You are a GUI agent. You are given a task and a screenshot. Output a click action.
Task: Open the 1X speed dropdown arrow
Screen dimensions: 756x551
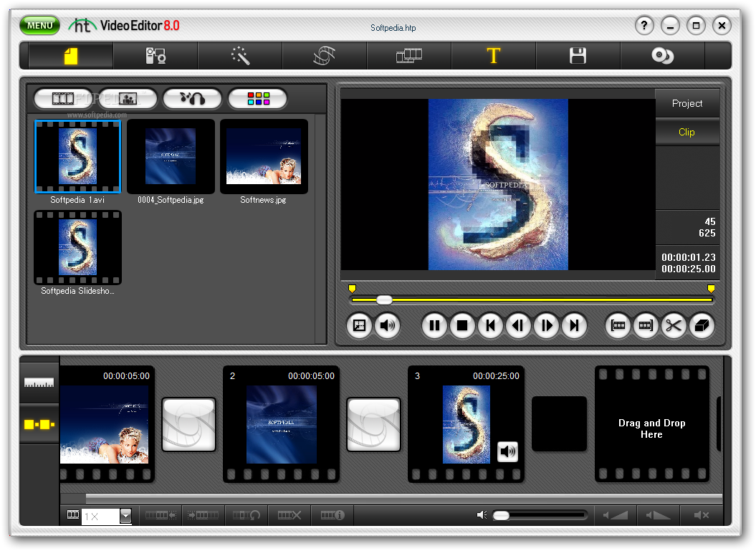[125, 516]
